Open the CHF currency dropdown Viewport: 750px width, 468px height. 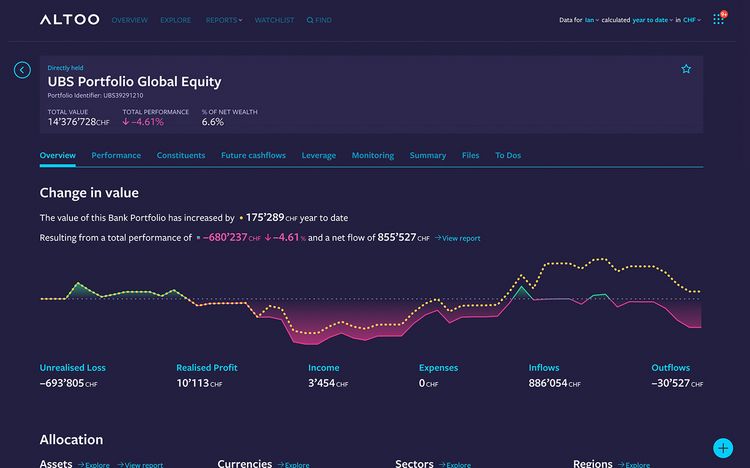coord(693,20)
